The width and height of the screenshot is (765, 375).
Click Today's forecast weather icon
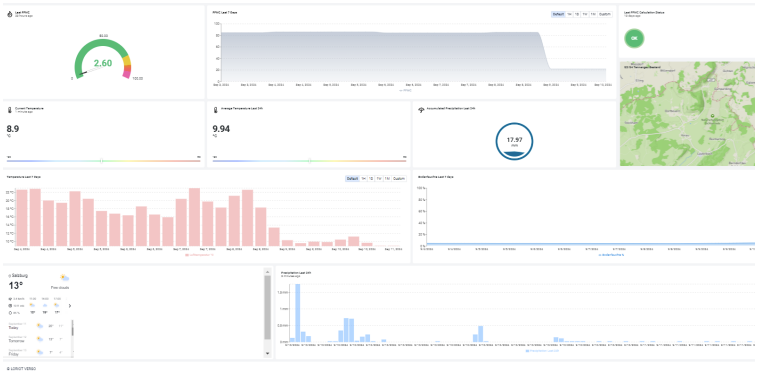(39, 326)
